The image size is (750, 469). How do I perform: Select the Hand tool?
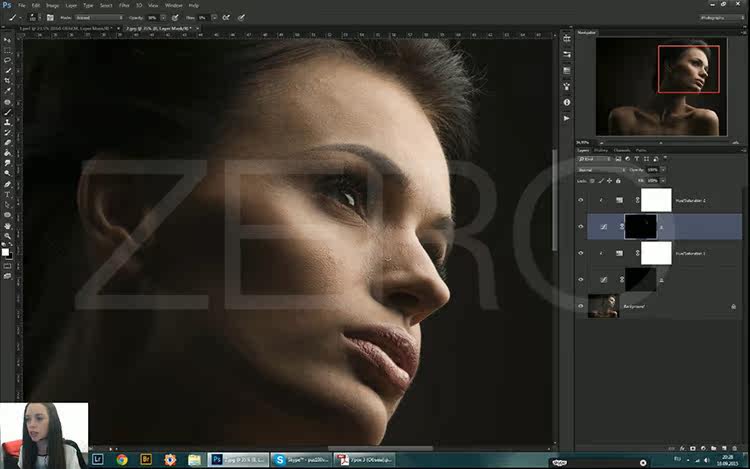[x=7, y=225]
